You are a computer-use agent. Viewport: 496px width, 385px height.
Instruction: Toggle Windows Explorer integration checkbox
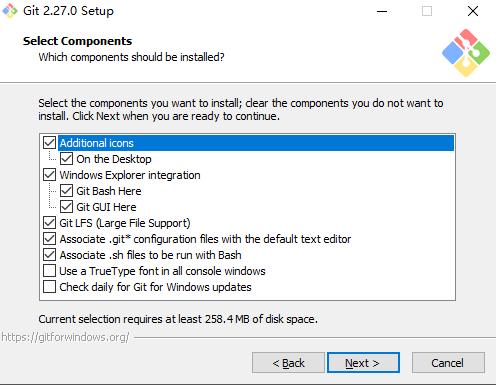pos(49,175)
